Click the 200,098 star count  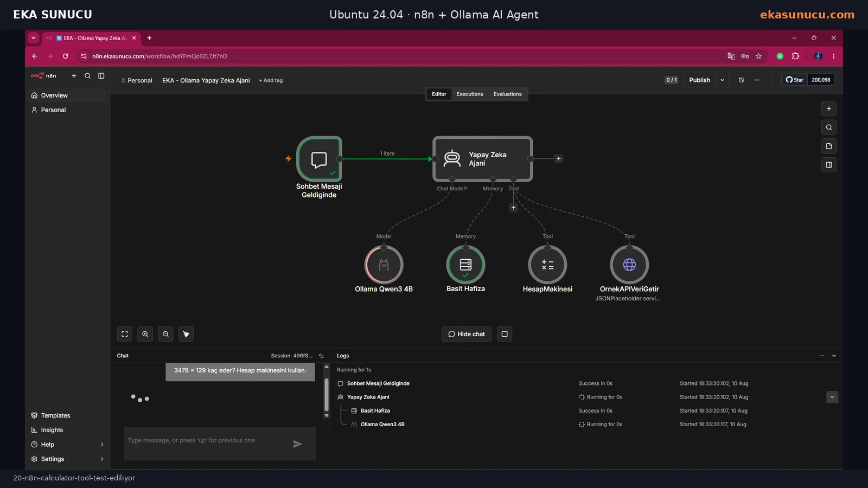point(821,80)
